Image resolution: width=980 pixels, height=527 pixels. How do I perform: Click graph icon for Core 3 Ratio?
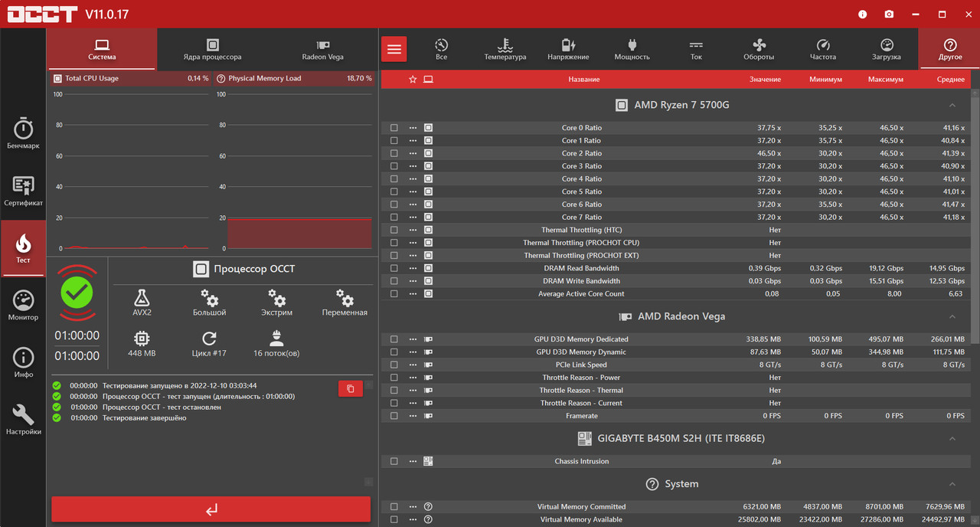(x=428, y=166)
